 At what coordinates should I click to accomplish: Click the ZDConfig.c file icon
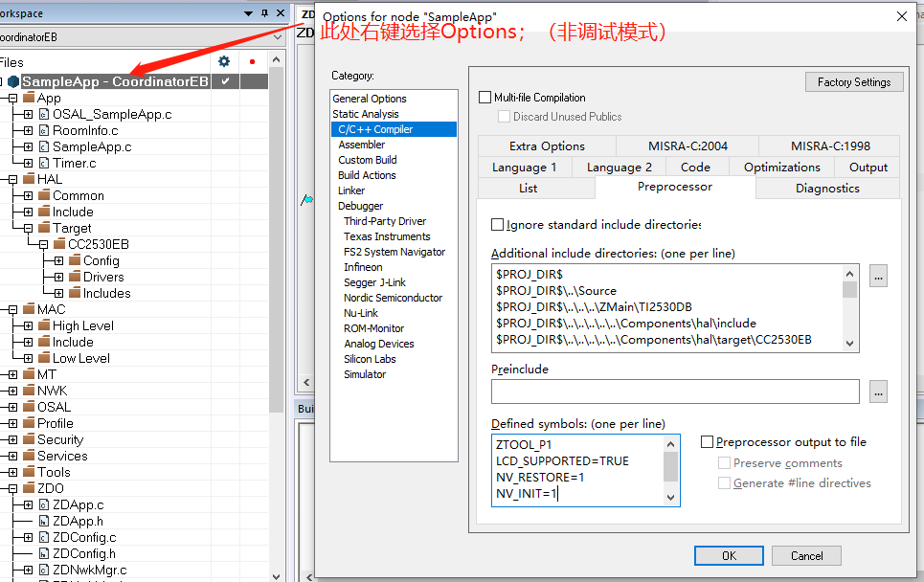[44, 537]
